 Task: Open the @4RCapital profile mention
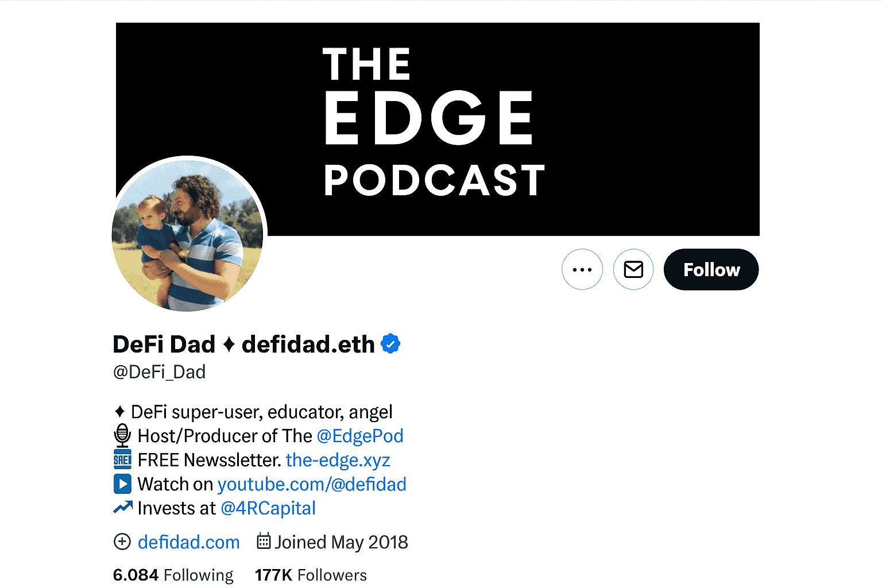(x=268, y=508)
